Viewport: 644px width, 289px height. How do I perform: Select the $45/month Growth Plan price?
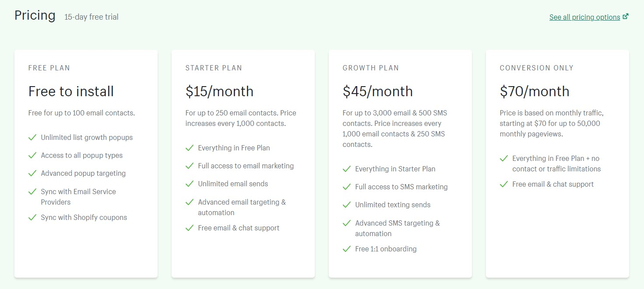[x=377, y=91]
